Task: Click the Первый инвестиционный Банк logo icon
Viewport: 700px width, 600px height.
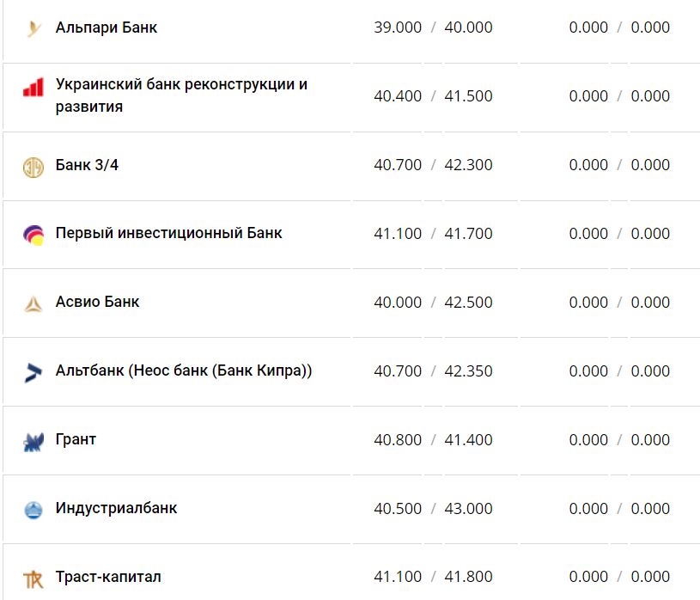Action: [33, 235]
